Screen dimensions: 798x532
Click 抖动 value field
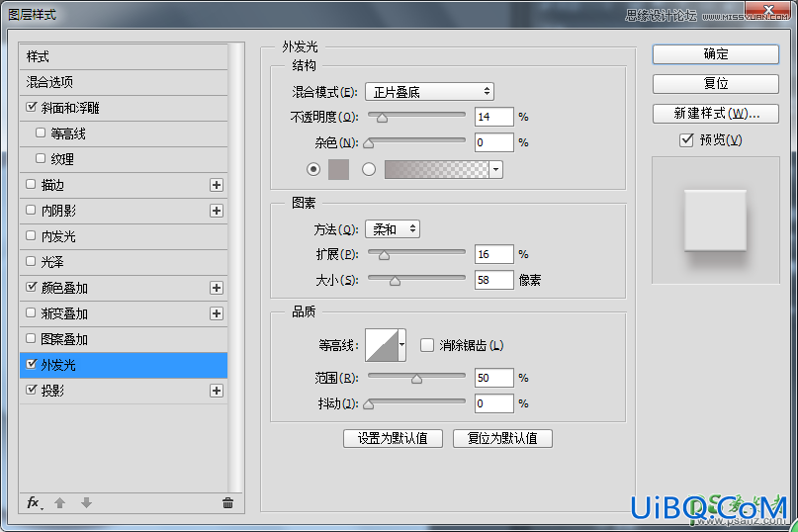494,403
